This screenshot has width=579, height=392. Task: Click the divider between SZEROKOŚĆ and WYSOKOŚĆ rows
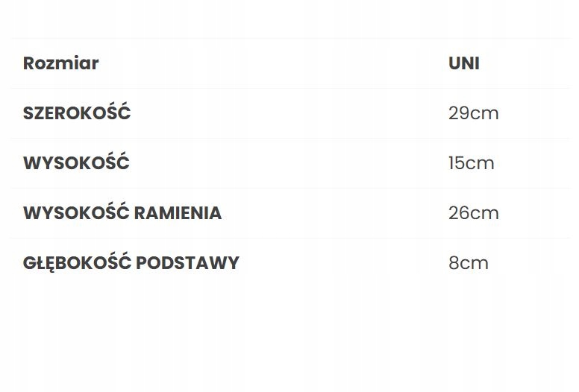click(x=289, y=139)
